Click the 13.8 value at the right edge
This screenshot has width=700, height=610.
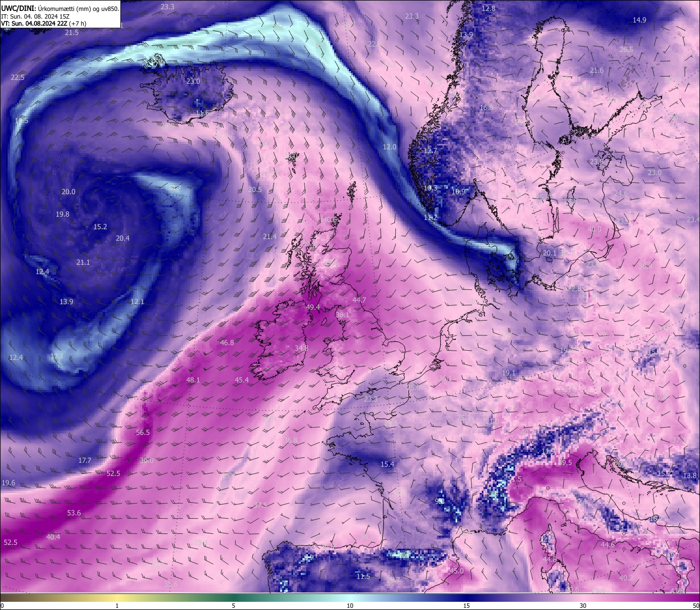690,476
